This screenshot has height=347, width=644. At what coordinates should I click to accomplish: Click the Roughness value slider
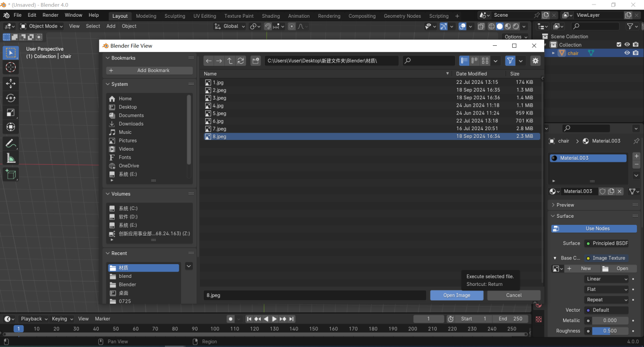610,331
